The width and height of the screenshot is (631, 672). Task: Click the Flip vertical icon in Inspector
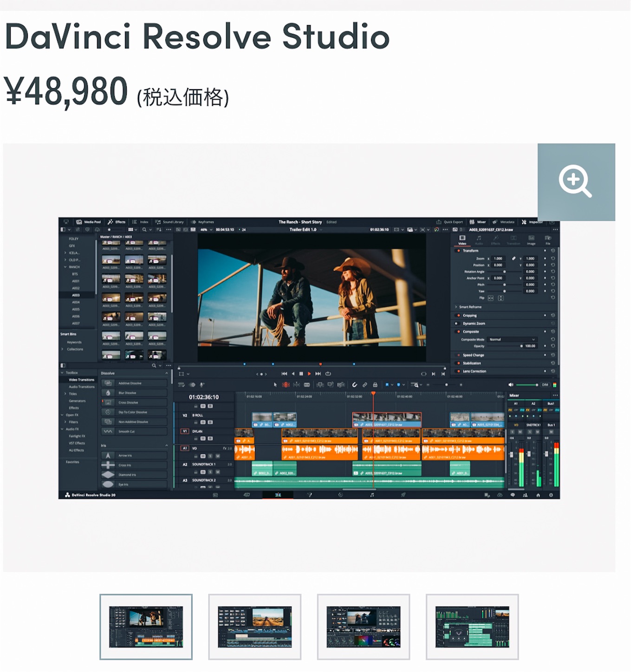(501, 298)
